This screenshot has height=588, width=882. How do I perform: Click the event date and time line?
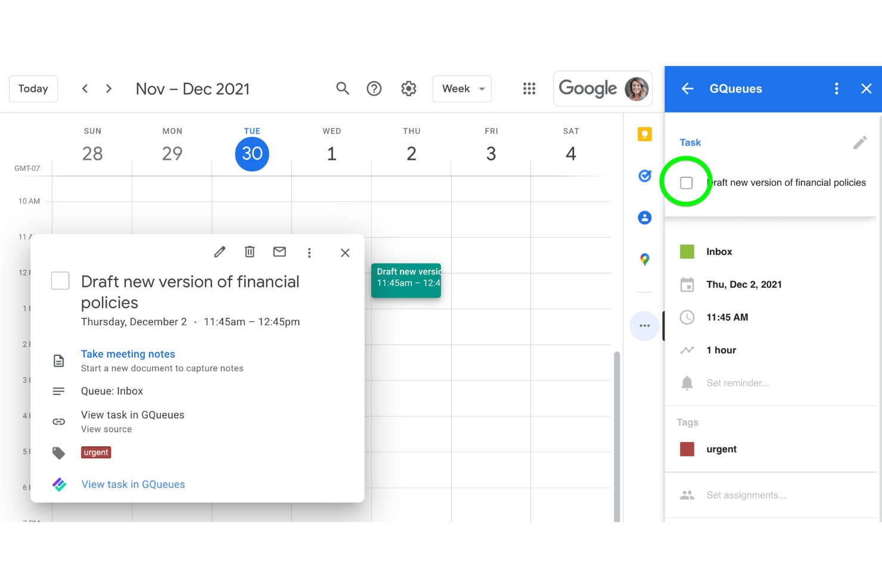(x=191, y=322)
